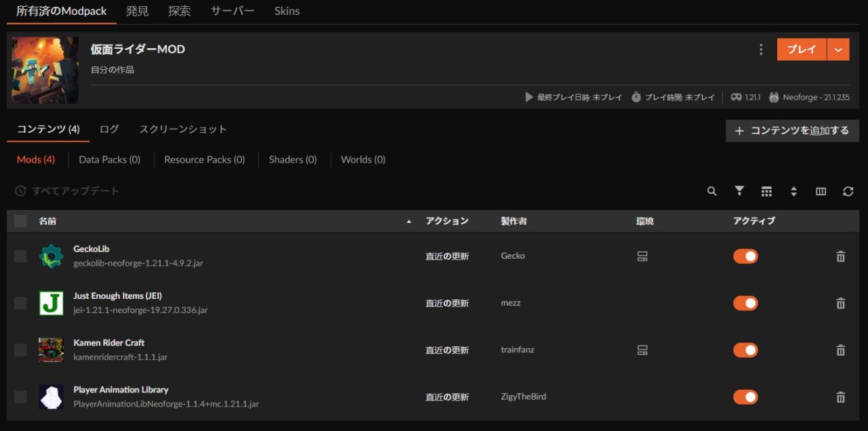
Task: Click the アクティブ column header
Action: point(754,221)
